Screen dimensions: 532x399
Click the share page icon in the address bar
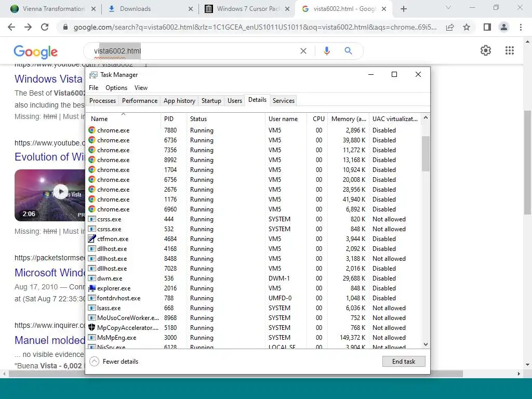(x=450, y=27)
